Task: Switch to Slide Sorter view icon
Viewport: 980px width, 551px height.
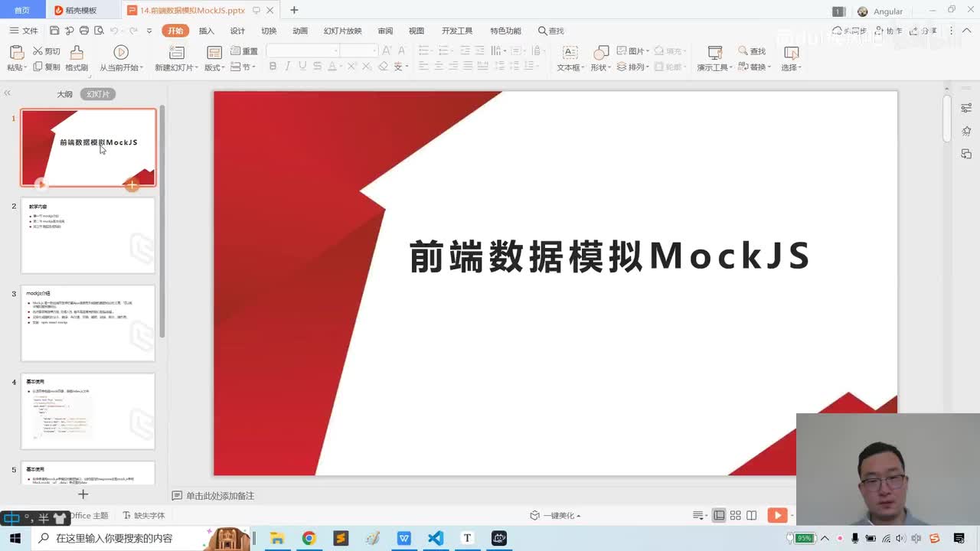Action: (735, 516)
